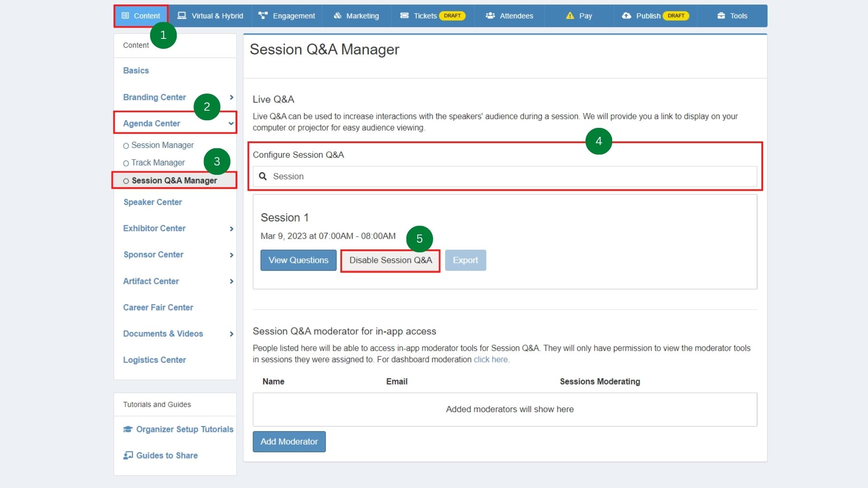Viewport: 868px width, 488px height.
Task: Click the Publish cloud upload icon
Action: (x=626, y=15)
